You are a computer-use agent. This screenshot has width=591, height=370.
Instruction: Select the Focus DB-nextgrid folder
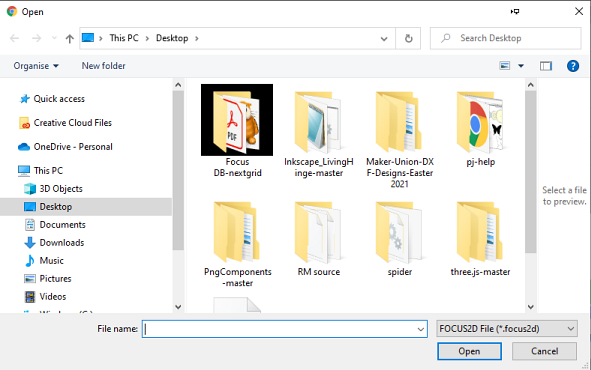coord(237,130)
